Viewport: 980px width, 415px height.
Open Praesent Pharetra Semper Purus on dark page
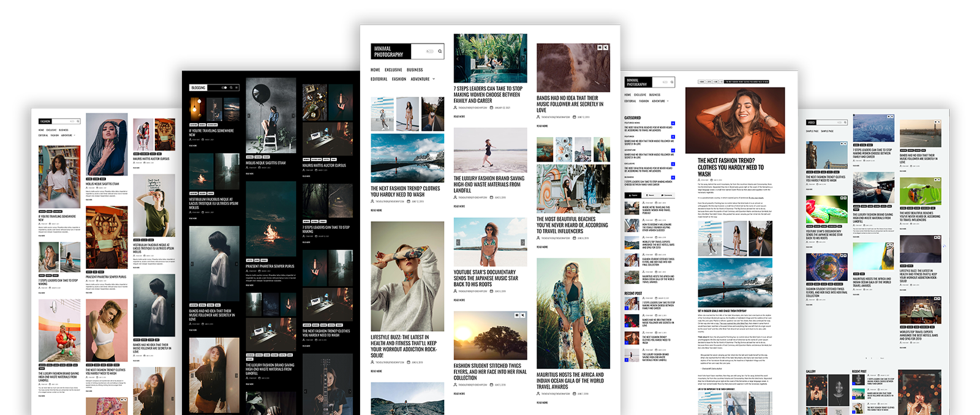(269, 266)
